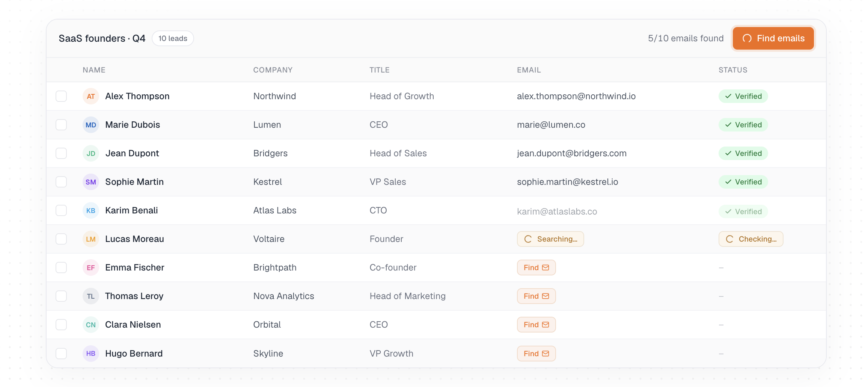Check the Lucas Moreau checkbox

tap(61, 239)
